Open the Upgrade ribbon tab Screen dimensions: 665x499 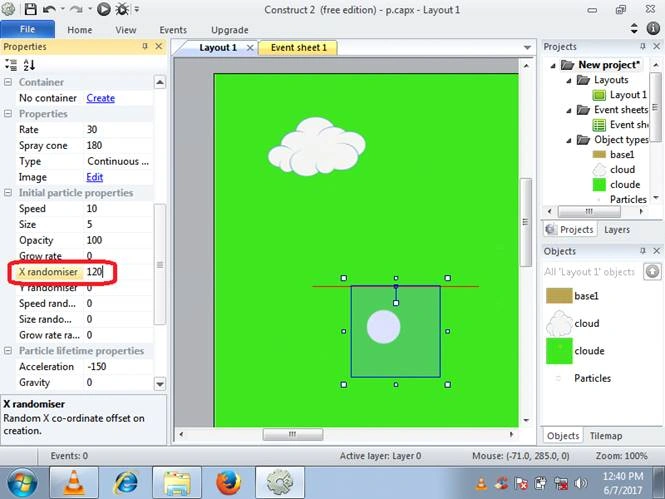click(x=230, y=30)
